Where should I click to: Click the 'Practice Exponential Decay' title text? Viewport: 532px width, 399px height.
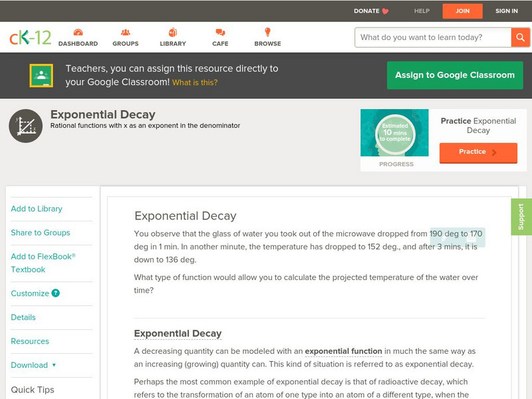478,126
